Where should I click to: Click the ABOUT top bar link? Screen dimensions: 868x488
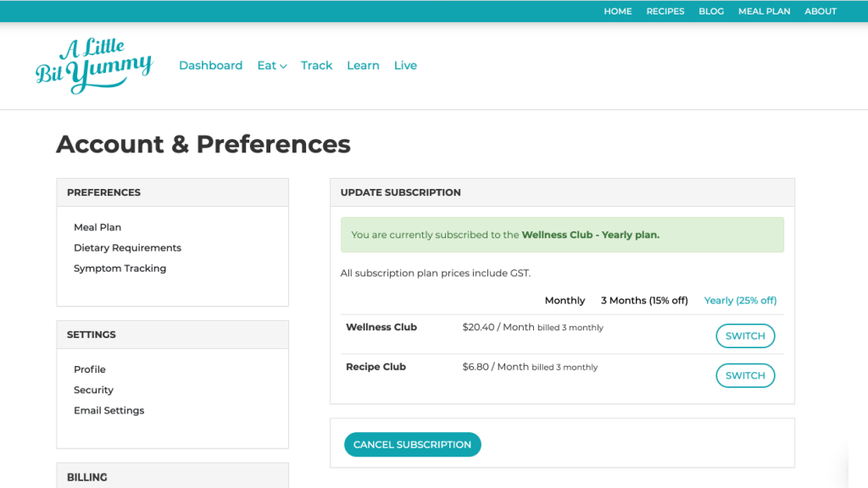pyautogui.click(x=820, y=11)
